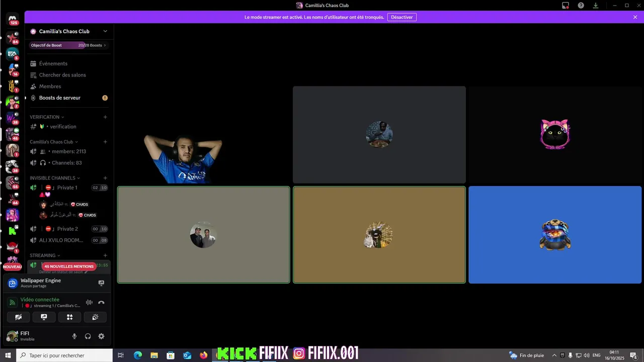Collapse the VERIFICATION category

[47, 117]
